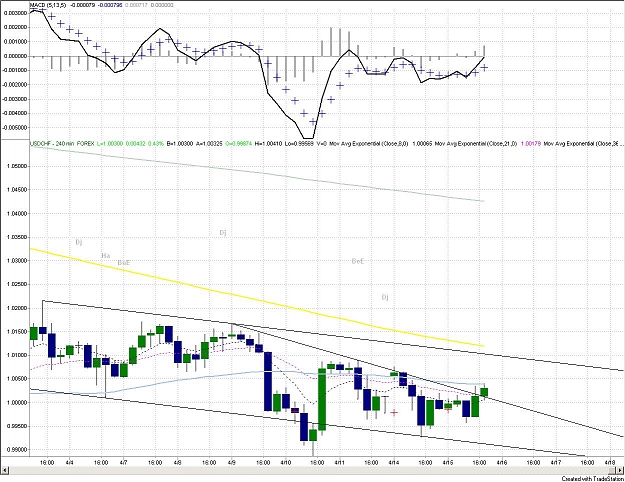Screen dimensions: 625x482
Task: Click the 4/10 date on the time axis
Action: point(286,462)
